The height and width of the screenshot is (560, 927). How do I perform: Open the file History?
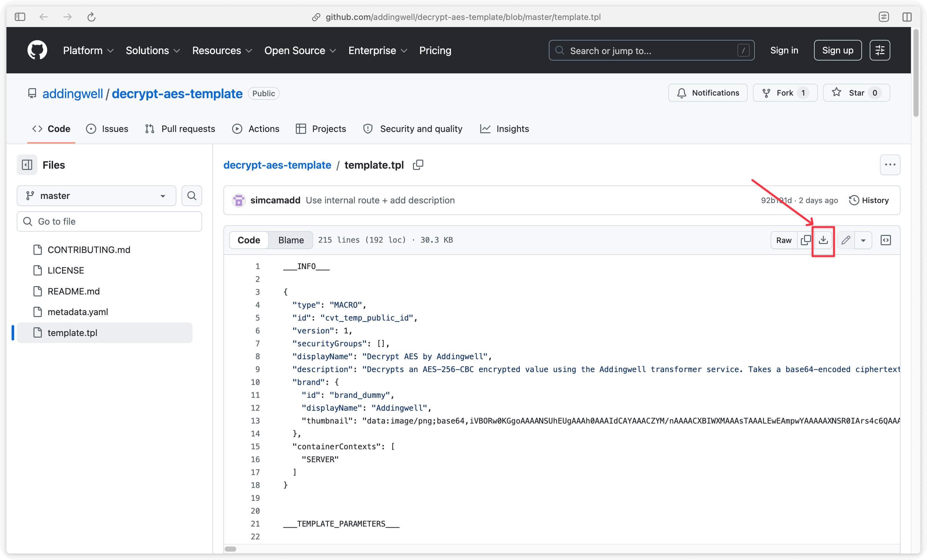pos(869,200)
